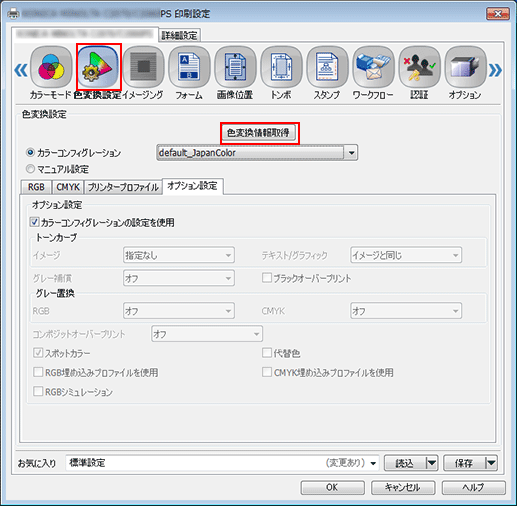Select the カラーコンフィグレーション radio button

tap(30, 153)
